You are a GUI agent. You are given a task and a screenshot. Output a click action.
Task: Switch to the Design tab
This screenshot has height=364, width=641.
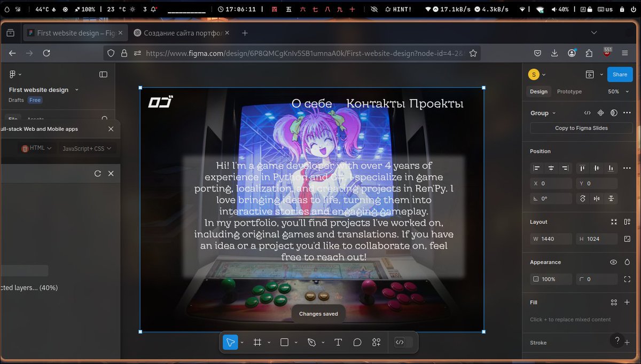point(538,92)
